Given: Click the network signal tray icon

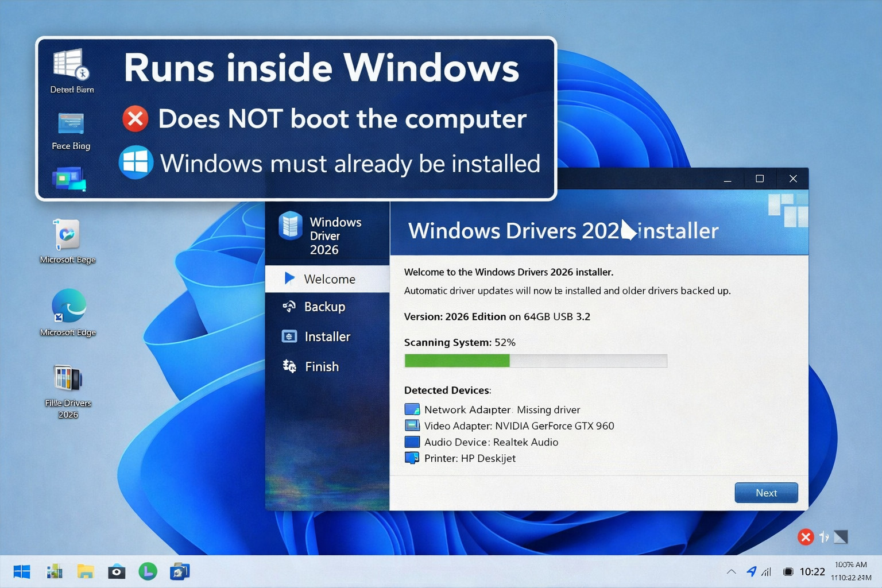Looking at the screenshot, I should [x=767, y=572].
